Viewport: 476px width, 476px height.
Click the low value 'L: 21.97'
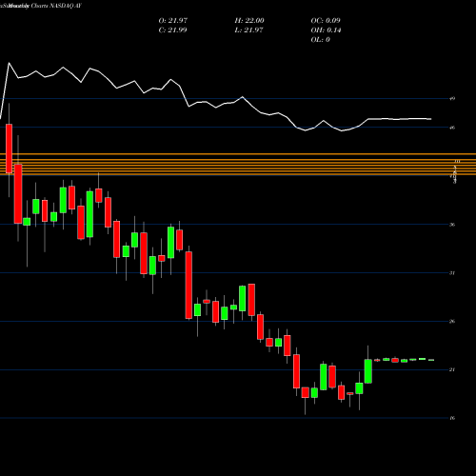(248, 30)
